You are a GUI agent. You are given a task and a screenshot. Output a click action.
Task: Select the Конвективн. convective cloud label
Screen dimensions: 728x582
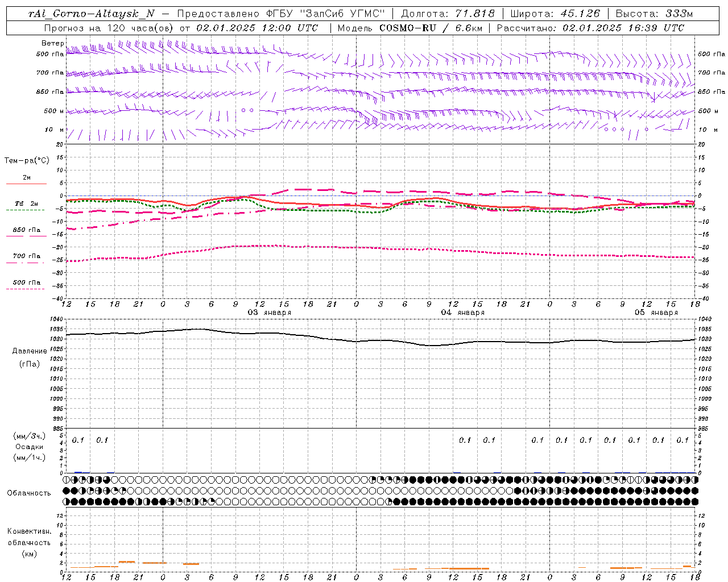[29, 531]
